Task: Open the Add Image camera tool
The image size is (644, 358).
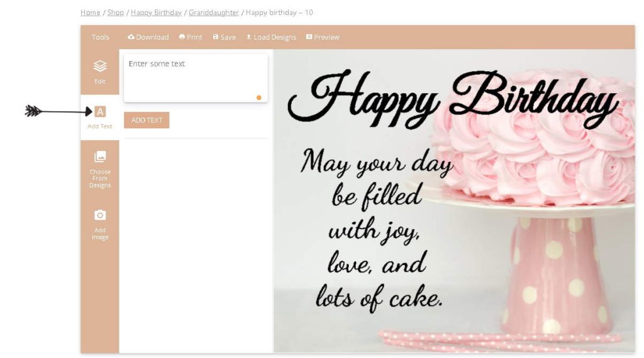Action: [x=100, y=225]
